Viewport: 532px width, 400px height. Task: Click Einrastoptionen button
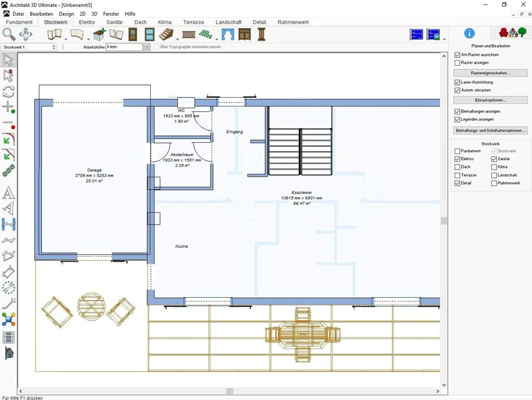coord(490,100)
